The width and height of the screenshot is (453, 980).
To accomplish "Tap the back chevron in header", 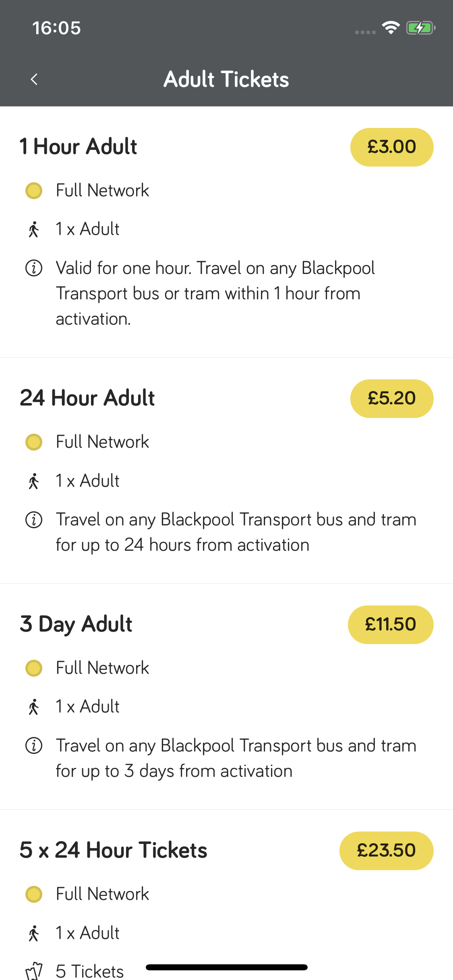I will coord(34,79).
